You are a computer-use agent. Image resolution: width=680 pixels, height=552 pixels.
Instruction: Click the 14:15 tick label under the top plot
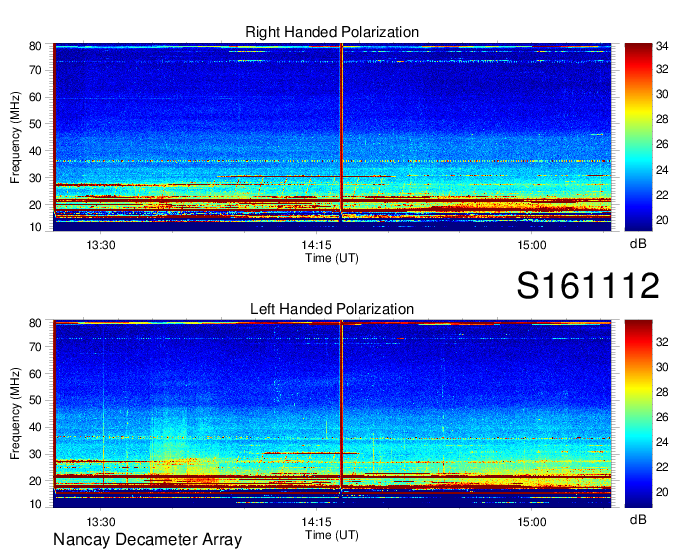(x=317, y=245)
